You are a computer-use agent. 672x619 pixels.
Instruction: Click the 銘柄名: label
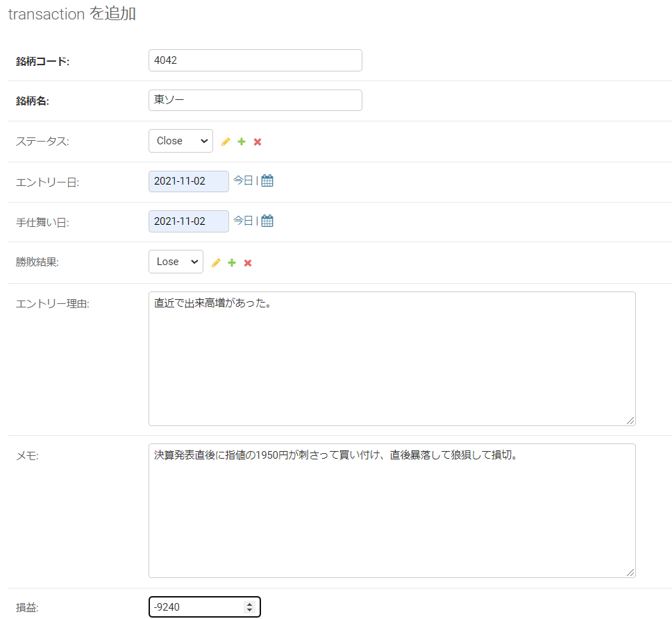(x=33, y=101)
